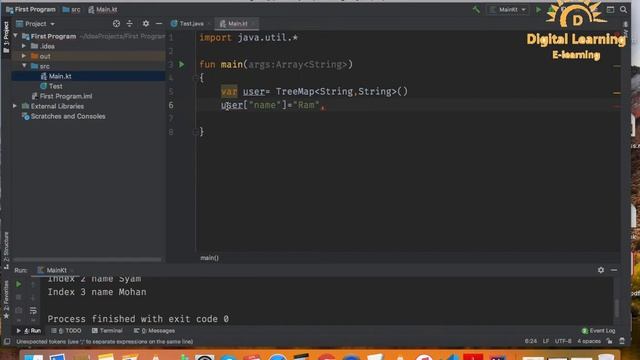Viewport: 640px width, 360px height.
Task: Click the stop process square icon in Run panel
Action: [x=18, y=297]
